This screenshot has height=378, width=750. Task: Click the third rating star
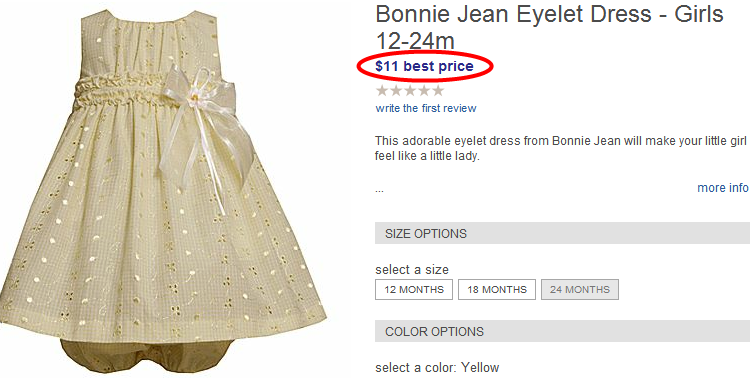pos(410,90)
